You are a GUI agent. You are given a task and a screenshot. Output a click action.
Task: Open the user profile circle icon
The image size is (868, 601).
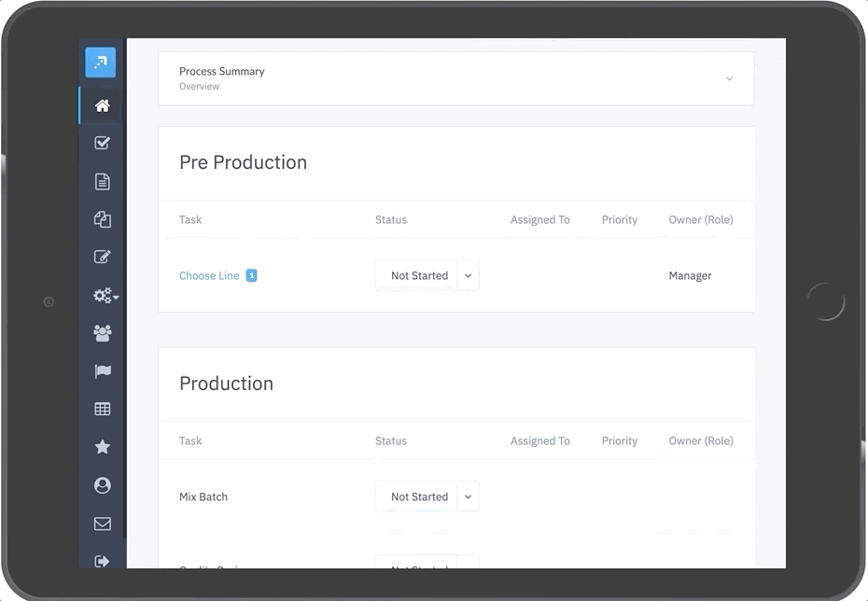(103, 485)
